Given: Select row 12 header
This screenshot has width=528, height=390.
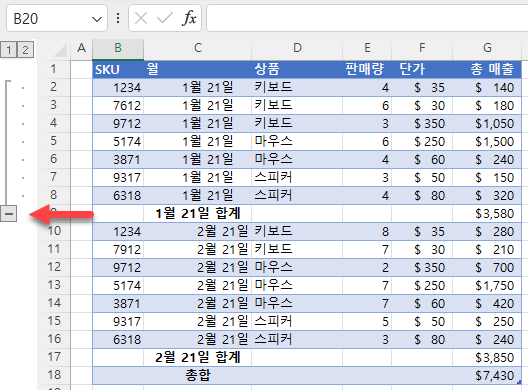Looking at the screenshot, I should coord(54,267).
